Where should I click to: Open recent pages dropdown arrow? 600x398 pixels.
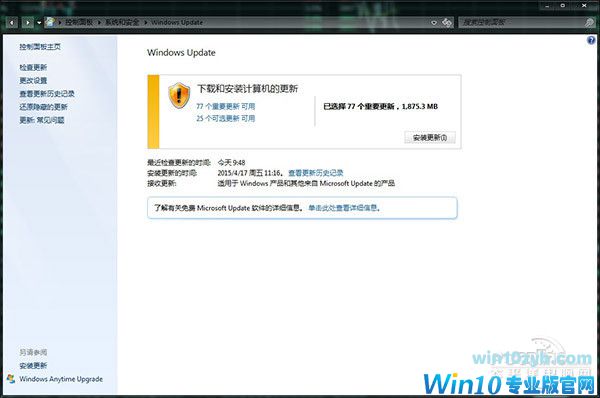(39, 23)
